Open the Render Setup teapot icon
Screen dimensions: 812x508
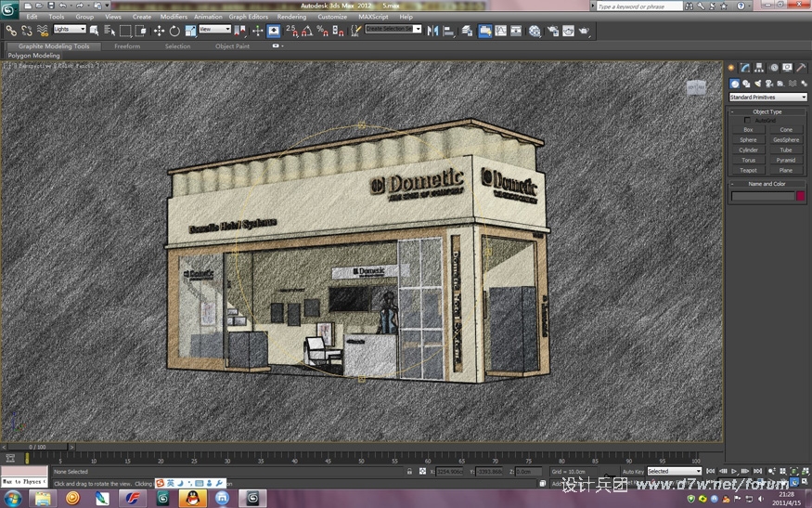point(552,31)
